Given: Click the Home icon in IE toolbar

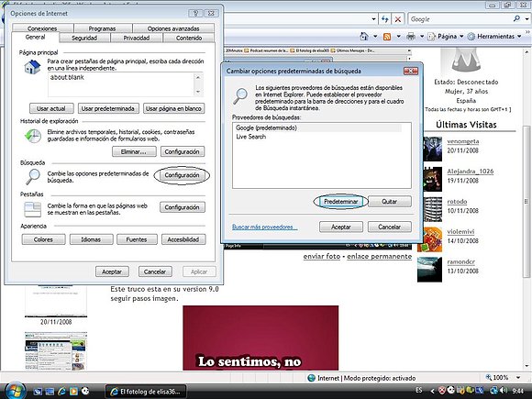Looking at the screenshot, I should (364, 36).
